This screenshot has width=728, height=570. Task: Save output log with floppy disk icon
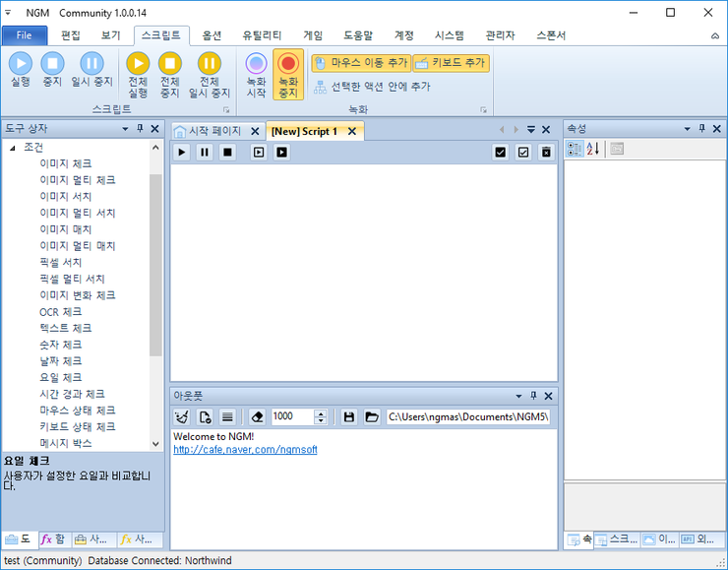[348, 416]
